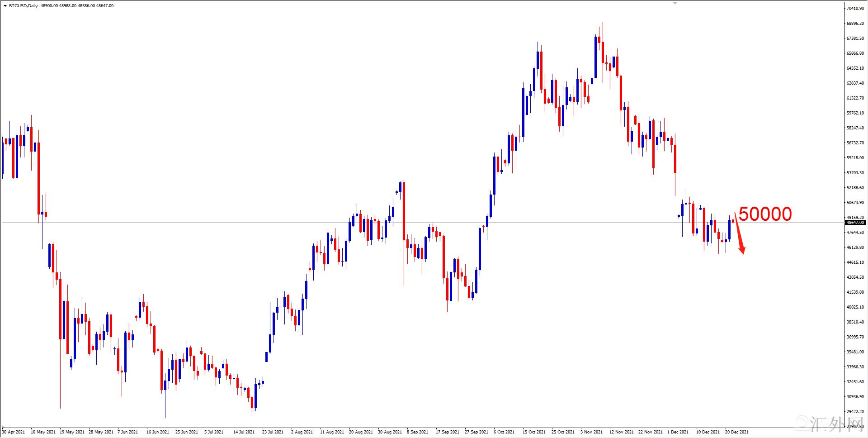Click the dropdown triangle before BTCUSD,Daily

click(x=5, y=6)
